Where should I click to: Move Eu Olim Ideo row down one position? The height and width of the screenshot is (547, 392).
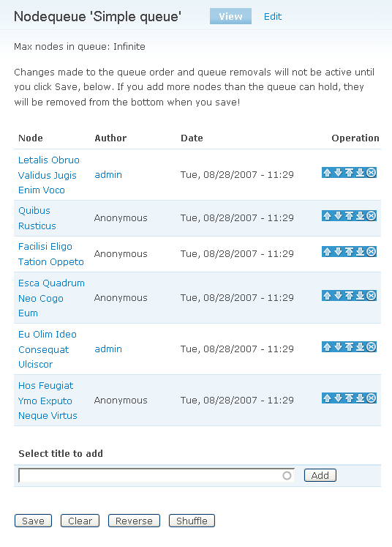coord(338,347)
